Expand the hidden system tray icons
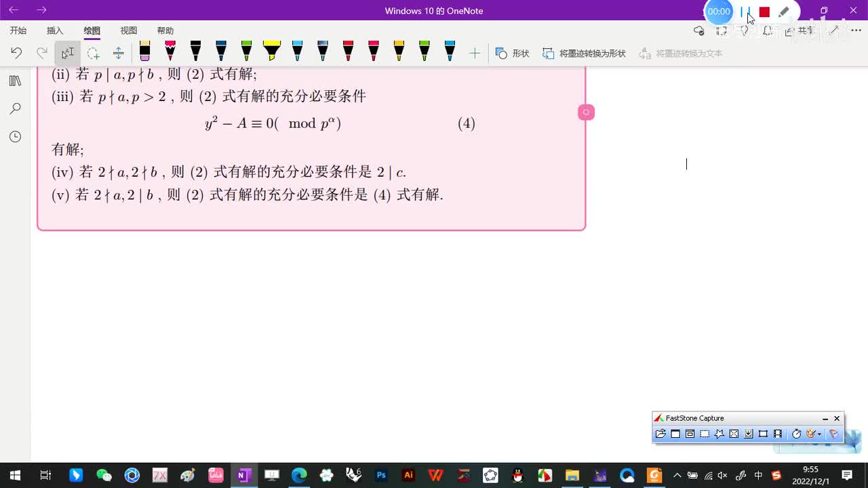The width and height of the screenshot is (868, 488). (x=677, y=475)
